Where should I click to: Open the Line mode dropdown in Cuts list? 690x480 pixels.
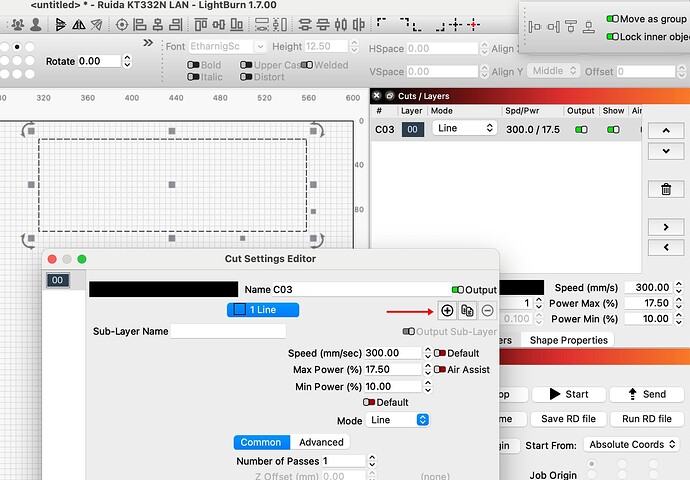[x=464, y=128]
